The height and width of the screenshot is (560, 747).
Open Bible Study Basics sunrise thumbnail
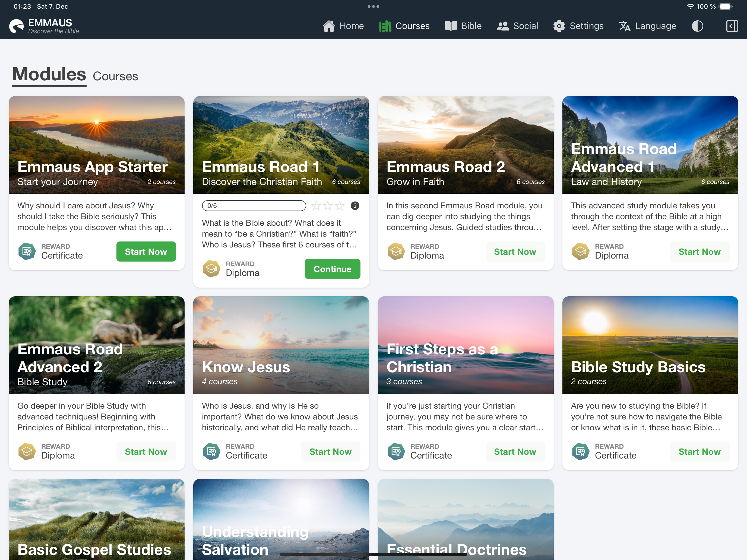(650, 345)
